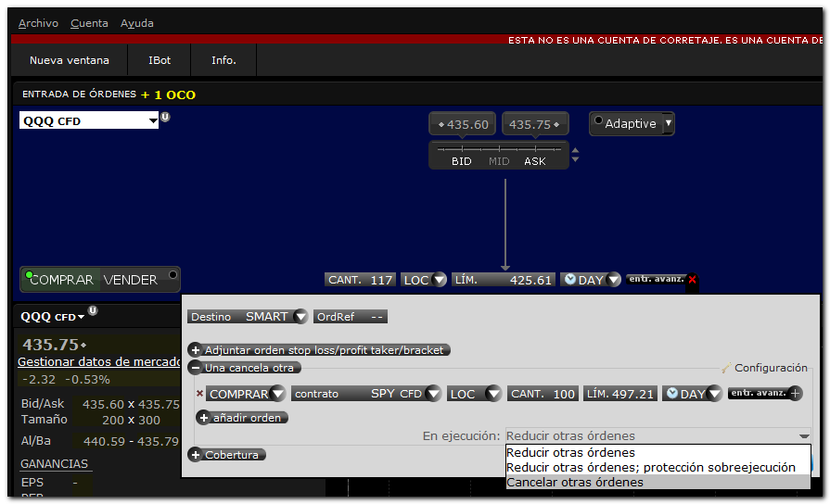
Task: Click the Info. toolbar button
Action: (223, 60)
